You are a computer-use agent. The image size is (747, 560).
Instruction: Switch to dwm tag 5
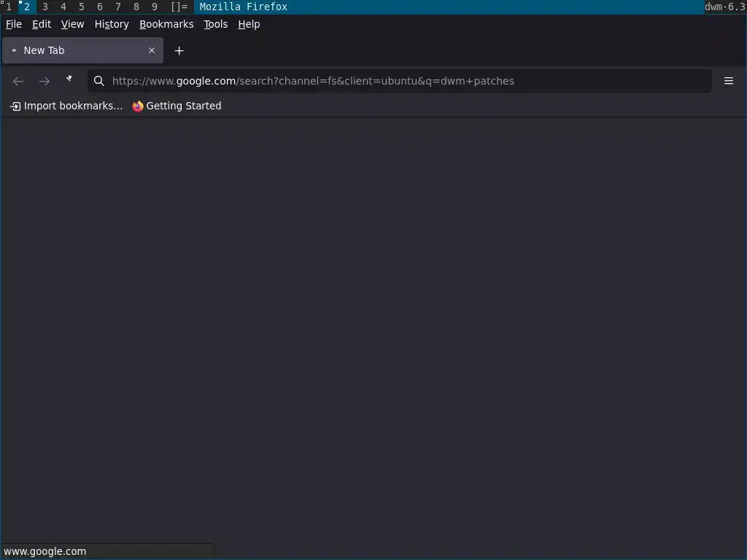[x=82, y=7]
